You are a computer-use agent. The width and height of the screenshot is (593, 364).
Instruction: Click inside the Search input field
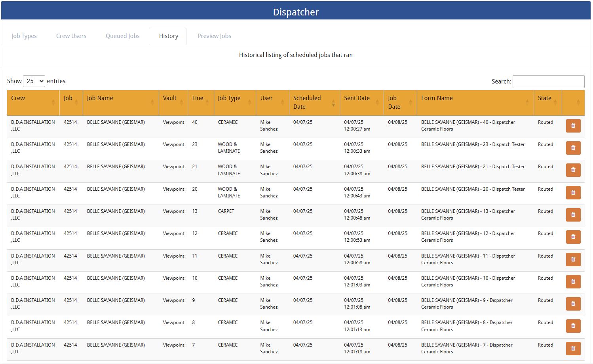[x=549, y=82]
